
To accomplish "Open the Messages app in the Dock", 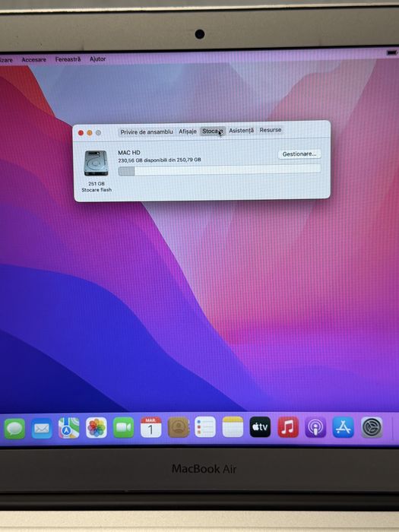I will 14,428.
